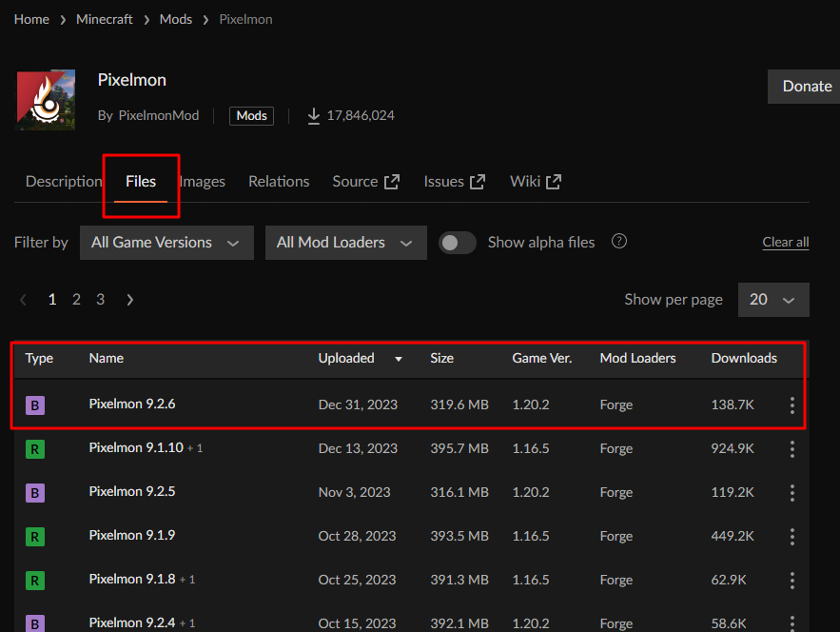Toggle Show alpha files switch

(x=457, y=243)
